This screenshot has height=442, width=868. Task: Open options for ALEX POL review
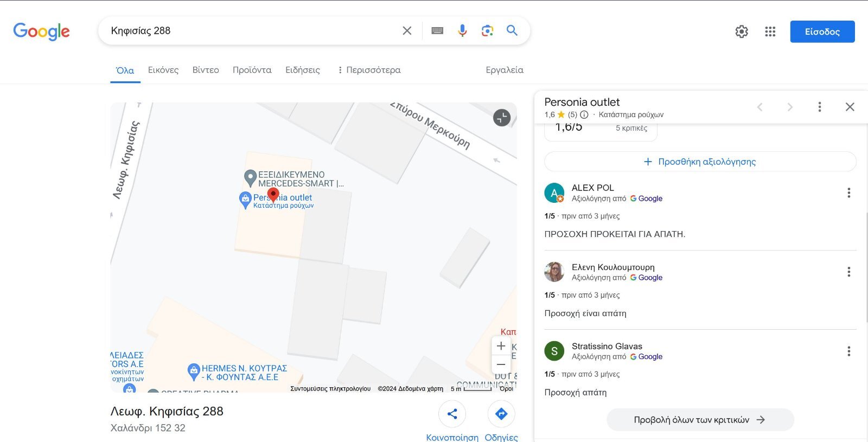point(849,193)
